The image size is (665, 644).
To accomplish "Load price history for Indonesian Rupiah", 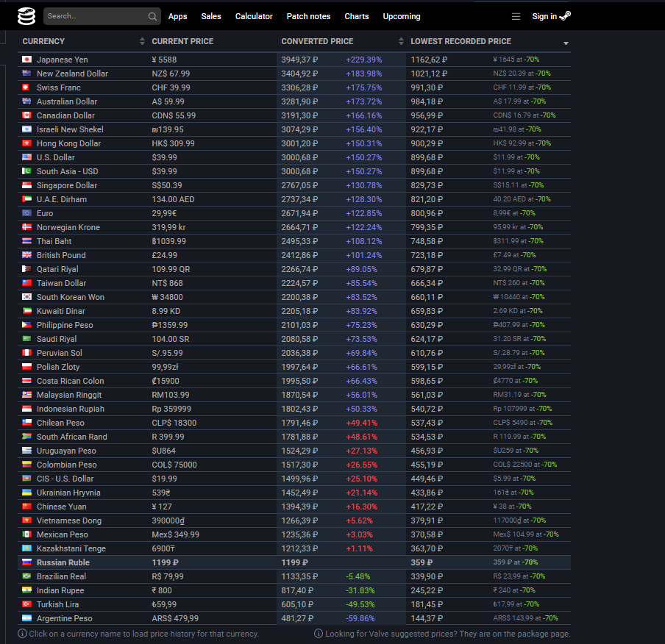I will tap(71, 409).
